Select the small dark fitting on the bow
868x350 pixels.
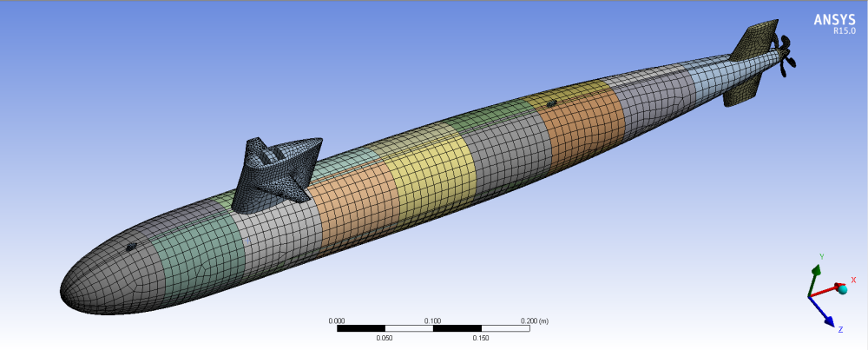pos(131,247)
